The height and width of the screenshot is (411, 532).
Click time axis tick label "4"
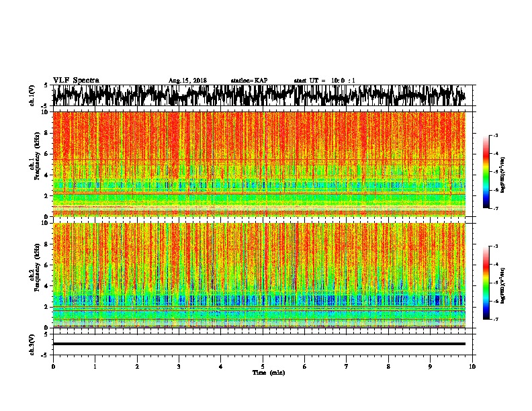point(221,367)
